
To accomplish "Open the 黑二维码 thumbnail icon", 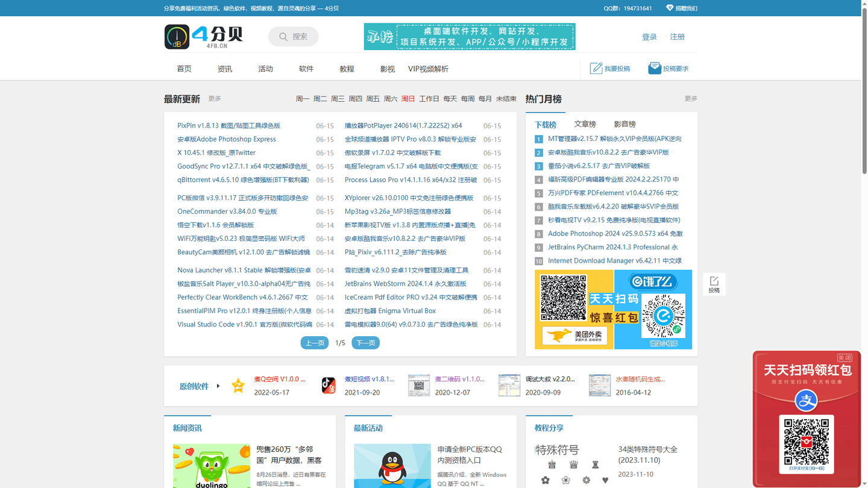I will pyautogui.click(x=419, y=386).
